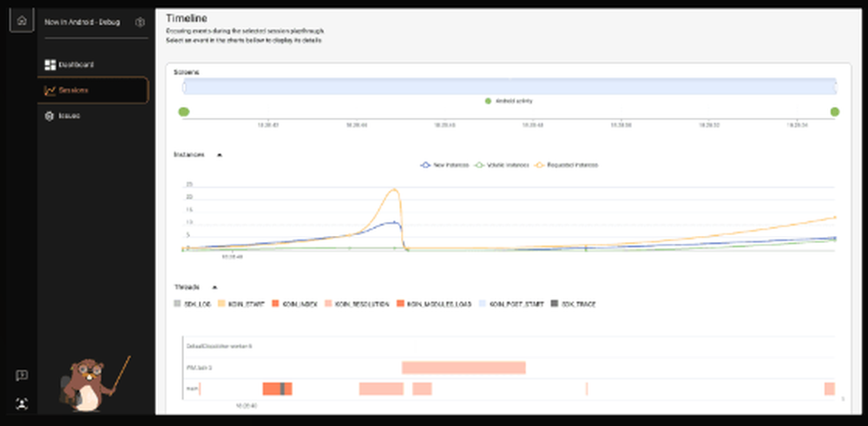Click the DefaultDispatcher-worker thread row label
Screen dimensions: 868x426
(220, 346)
